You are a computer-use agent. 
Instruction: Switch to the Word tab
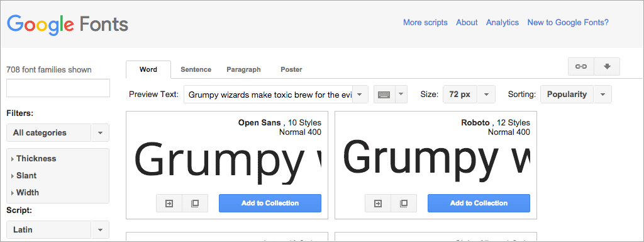(x=148, y=69)
